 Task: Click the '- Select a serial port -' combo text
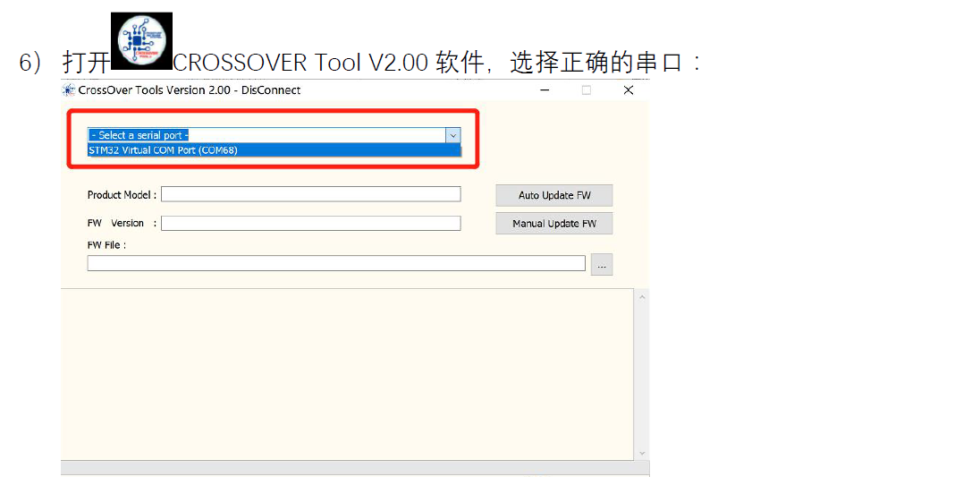pos(139,135)
